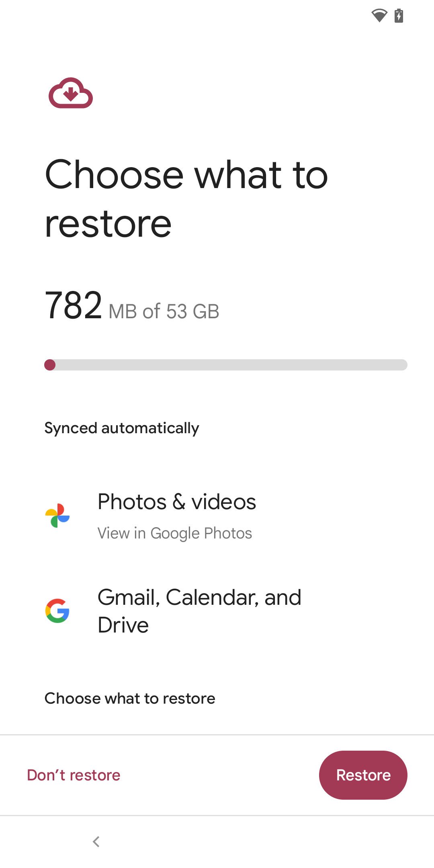Click the large Choose what to restore title

[x=186, y=199]
